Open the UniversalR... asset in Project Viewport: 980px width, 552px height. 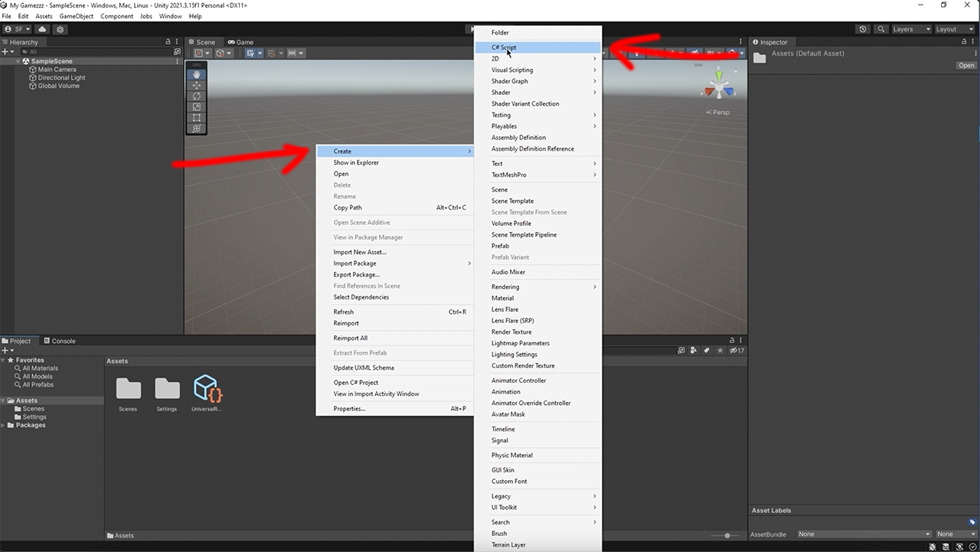tap(207, 394)
